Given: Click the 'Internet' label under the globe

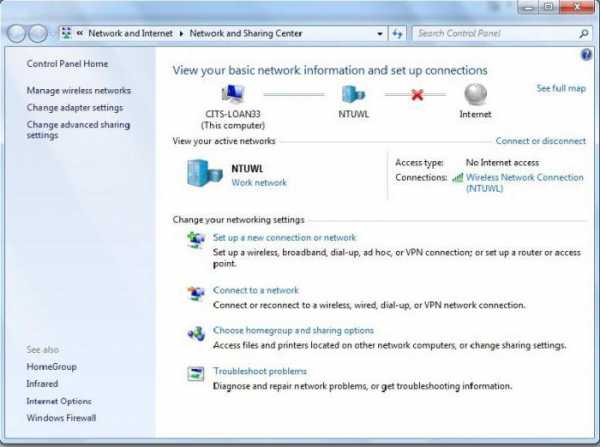Looking at the screenshot, I should 475,114.
